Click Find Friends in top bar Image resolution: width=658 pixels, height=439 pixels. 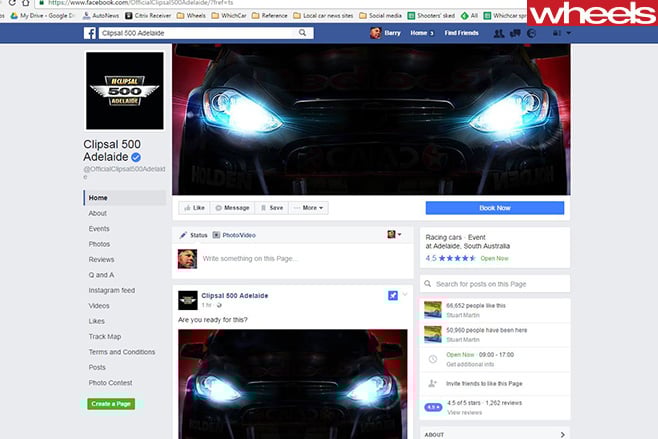click(461, 33)
